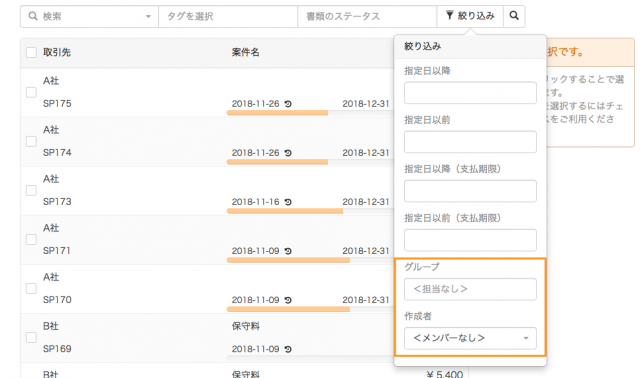Click the 2018-11-16 date in SP173 row
The image size is (640, 378).
click(256, 202)
